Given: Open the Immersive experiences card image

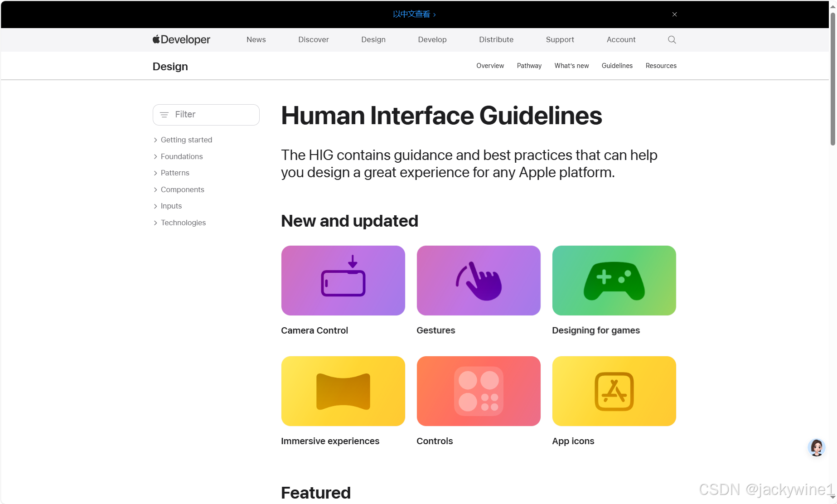Looking at the screenshot, I should click(x=343, y=391).
